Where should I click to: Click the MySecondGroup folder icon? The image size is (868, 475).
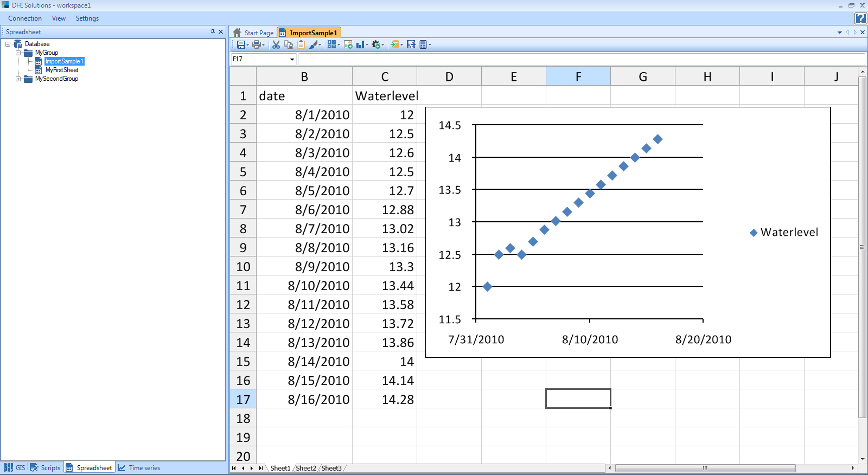tap(28, 79)
